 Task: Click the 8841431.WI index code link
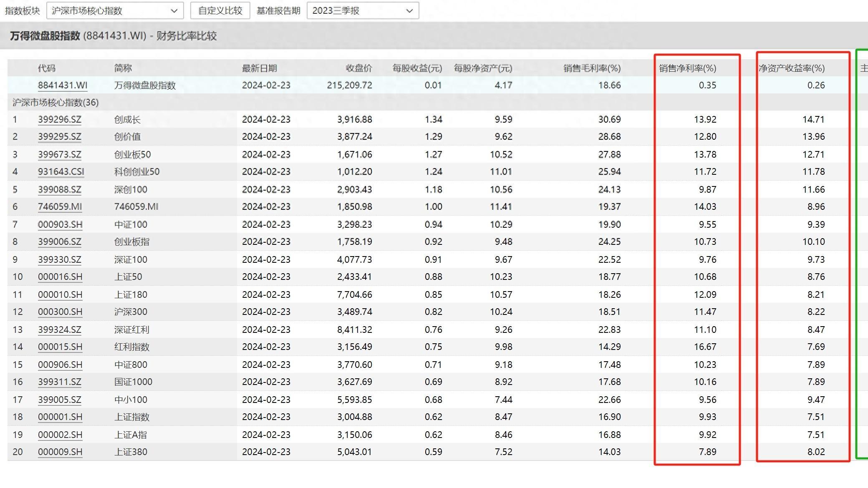[x=63, y=86]
